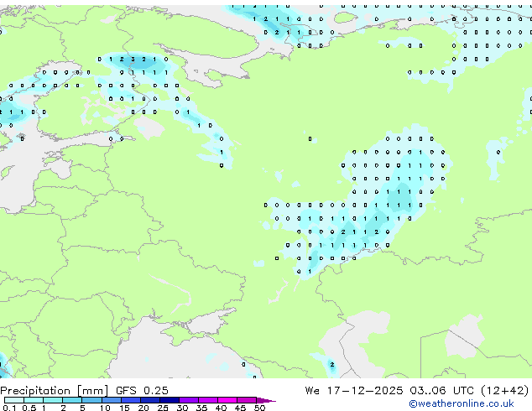Click the 20–25 mm legend color swatch
Image resolution: width=532 pixels, height=411 pixels.
149,400
